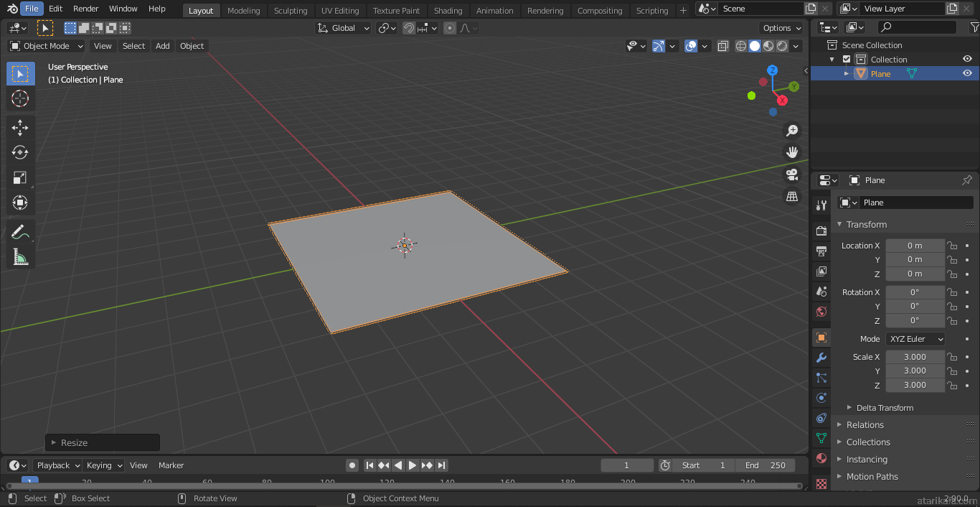
Task: Enable timeline auto keying record button
Action: (x=352, y=465)
